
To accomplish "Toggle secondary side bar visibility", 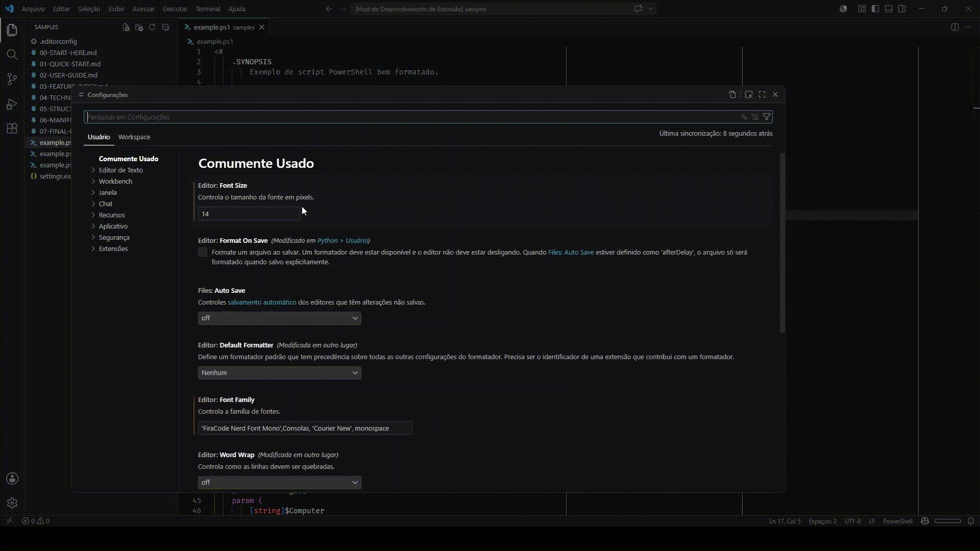I will coord(902,9).
